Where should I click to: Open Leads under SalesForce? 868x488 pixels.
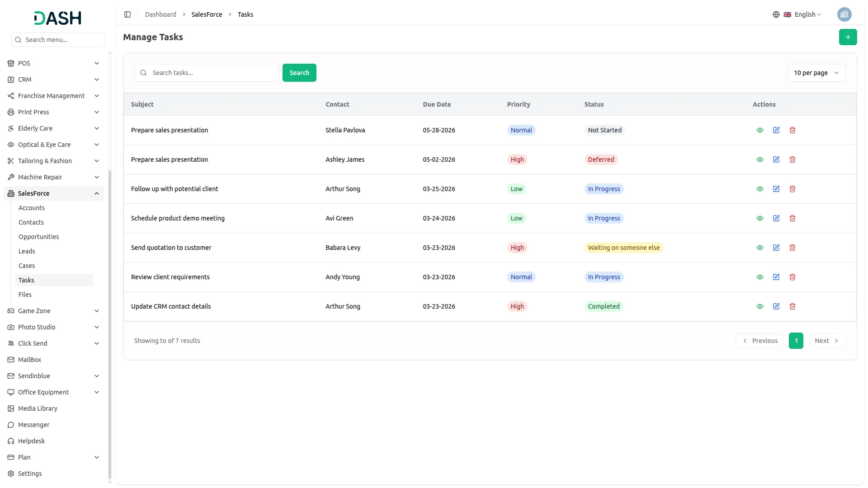54,251
